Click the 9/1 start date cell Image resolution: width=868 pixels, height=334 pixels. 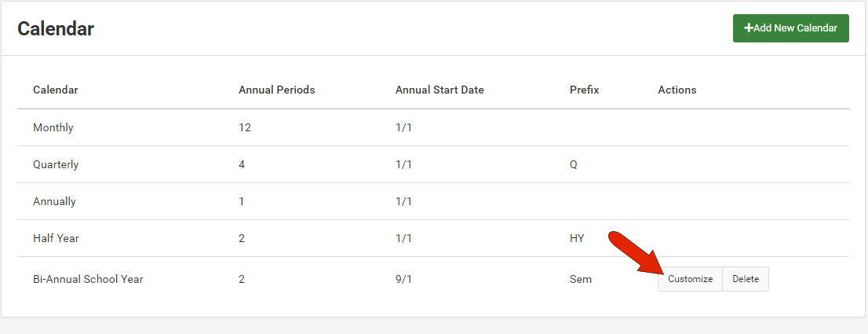click(x=403, y=279)
